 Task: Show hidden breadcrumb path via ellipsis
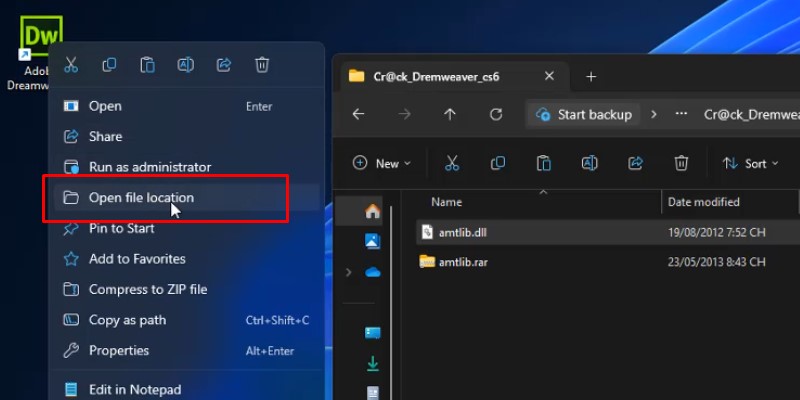(x=681, y=114)
